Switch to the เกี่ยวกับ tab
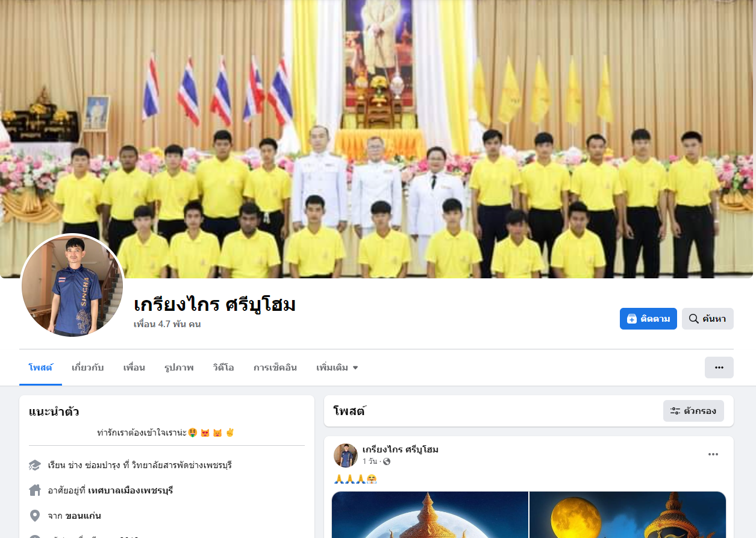Image resolution: width=756 pixels, height=538 pixels. coord(87,368)
